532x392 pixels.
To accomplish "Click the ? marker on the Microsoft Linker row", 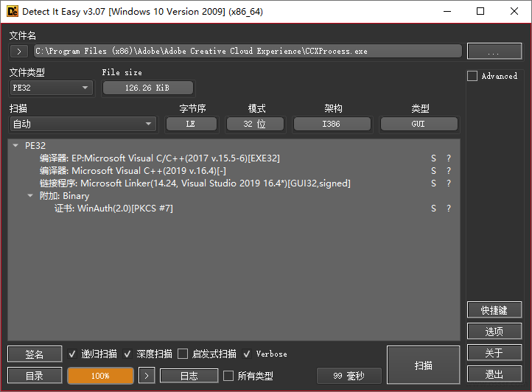I will 449,183.
